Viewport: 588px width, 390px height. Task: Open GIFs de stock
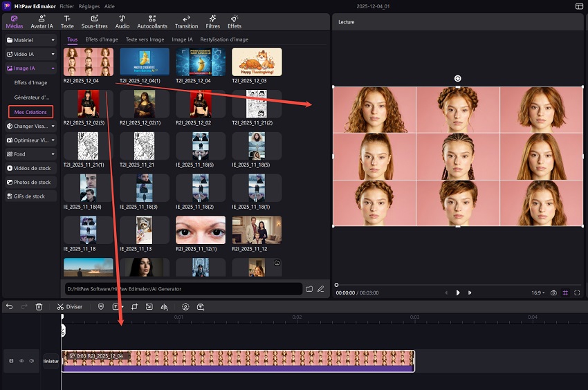30,196
